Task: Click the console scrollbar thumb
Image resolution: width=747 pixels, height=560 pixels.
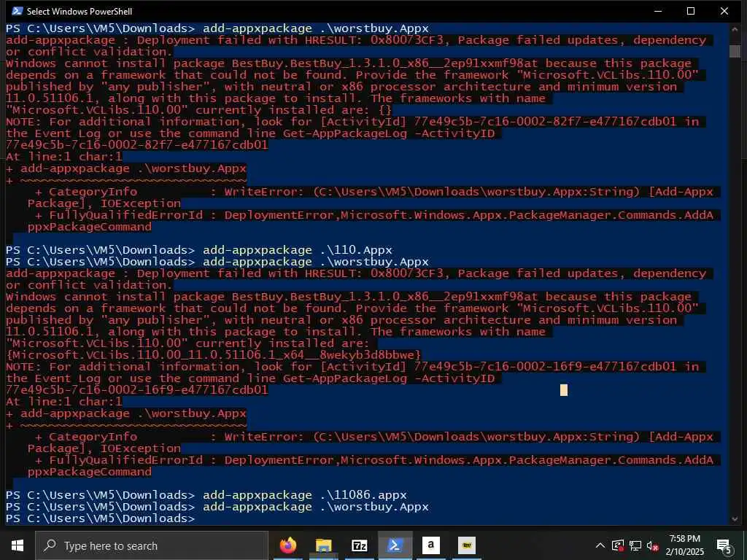Action: pyautogui.click(x=735, y=51)
